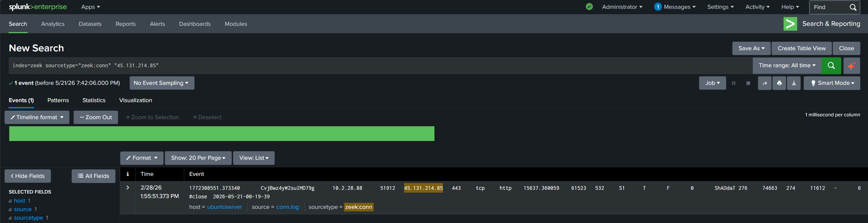This screenshot has height=223, width=868.
Task: Go to the Alerts nav tab
Action: pyautogui.click(x=157, y=24)
